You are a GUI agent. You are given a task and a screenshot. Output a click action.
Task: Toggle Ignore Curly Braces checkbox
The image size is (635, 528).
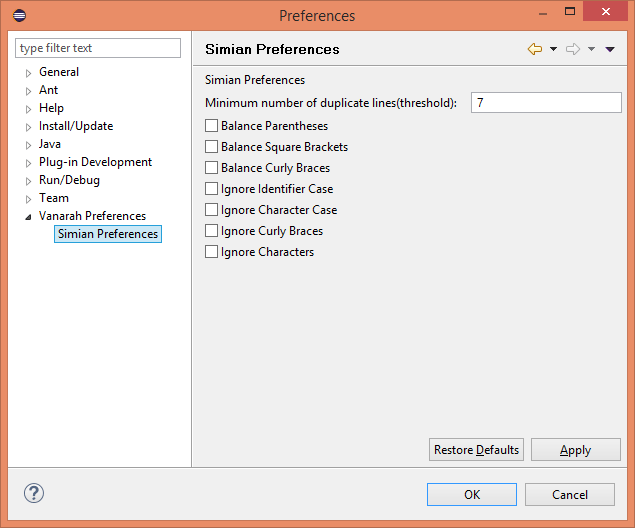(211, 231)
